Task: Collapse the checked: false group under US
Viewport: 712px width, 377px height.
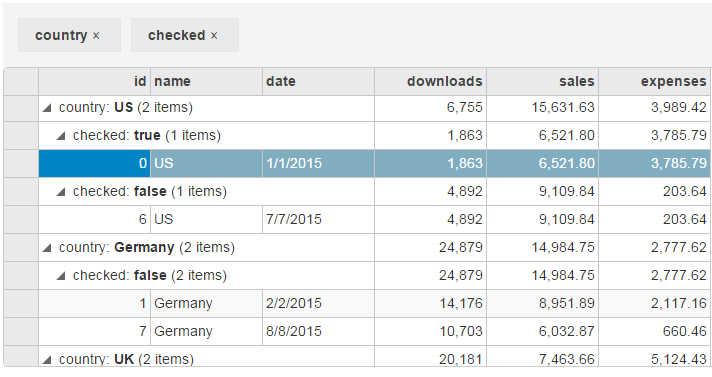Action: (x=61, y=192)
